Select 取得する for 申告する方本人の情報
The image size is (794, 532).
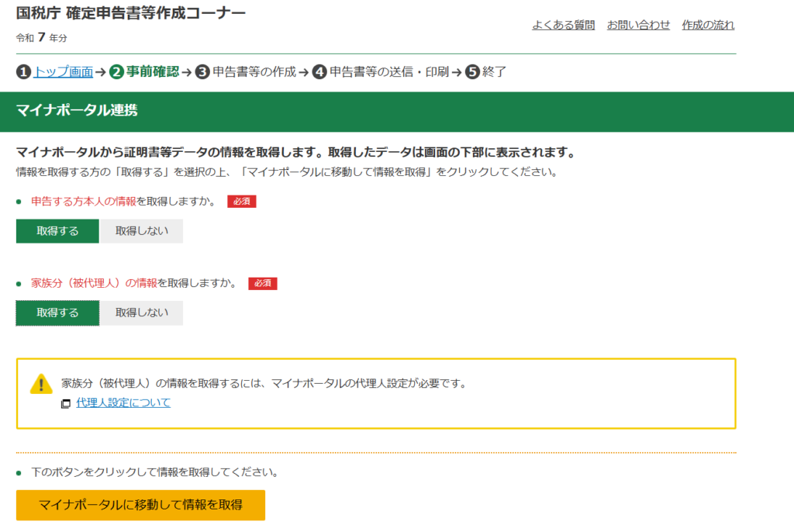point(57,231)
